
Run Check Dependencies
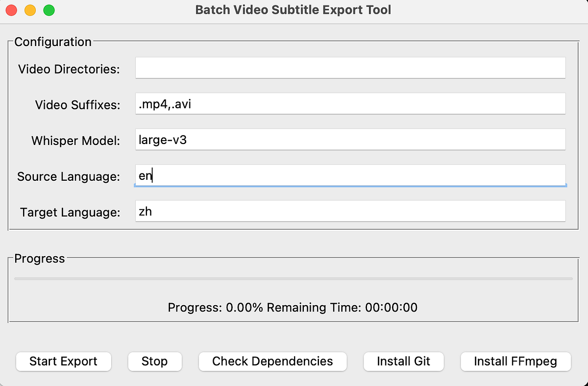[272, 362]
